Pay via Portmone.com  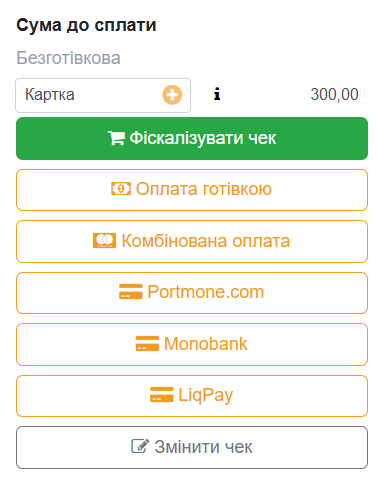192,293
